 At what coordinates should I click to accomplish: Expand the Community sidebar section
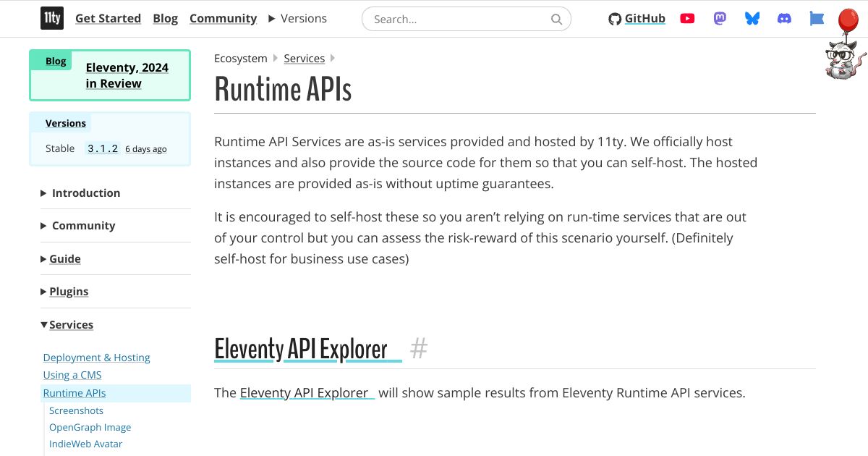pyautogui.click(x=78, y=225)
